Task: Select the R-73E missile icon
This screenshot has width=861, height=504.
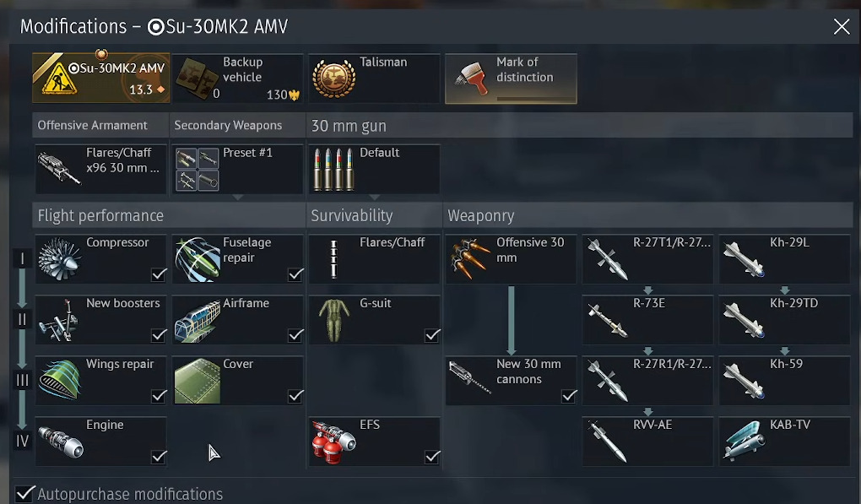Action: (608, 321)
